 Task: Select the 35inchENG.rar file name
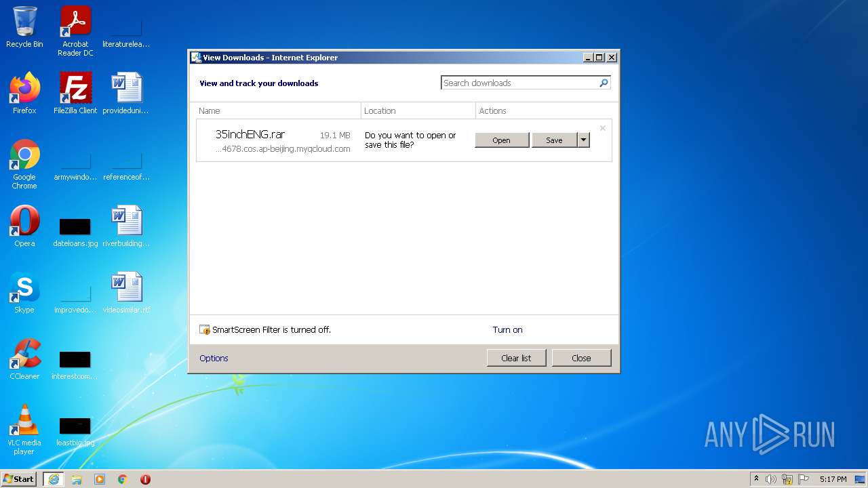click(x=250, y=135)
